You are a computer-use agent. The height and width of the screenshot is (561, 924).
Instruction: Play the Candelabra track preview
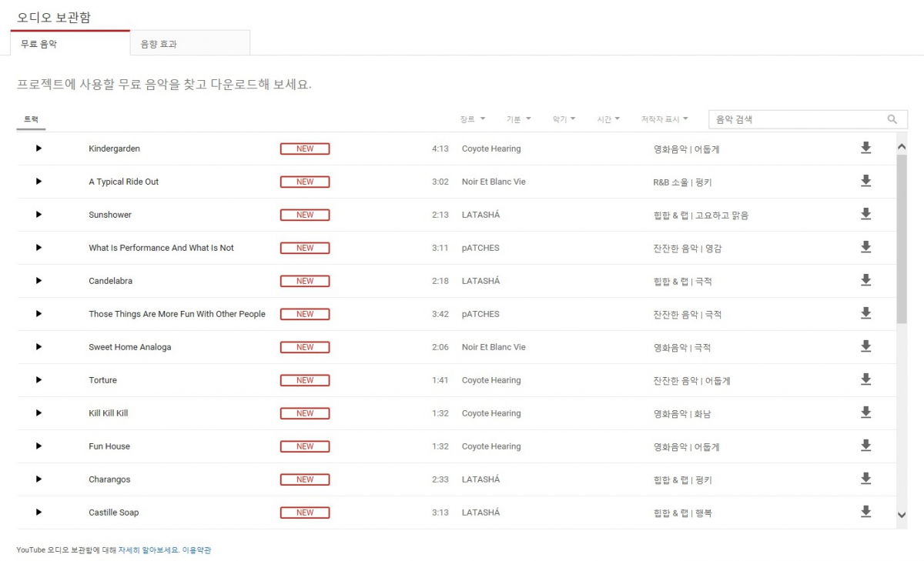(38, 281)
